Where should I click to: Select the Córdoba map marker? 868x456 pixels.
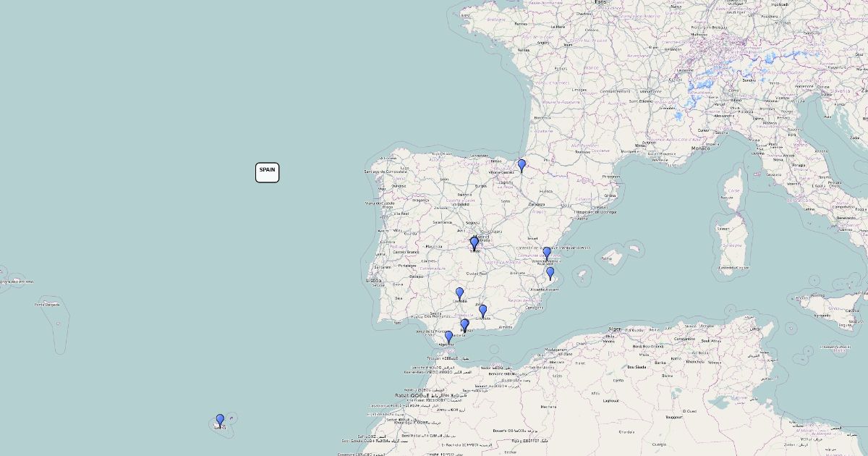tap(459, 294)
